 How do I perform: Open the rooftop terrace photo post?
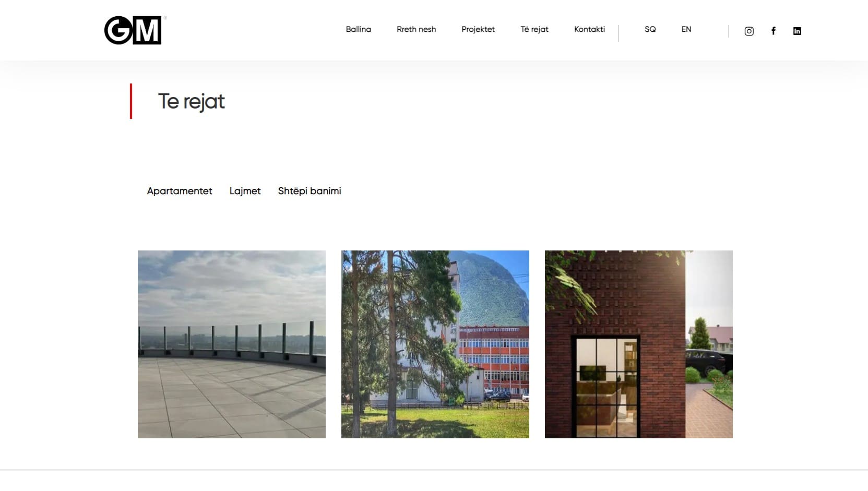pos(232,344)
